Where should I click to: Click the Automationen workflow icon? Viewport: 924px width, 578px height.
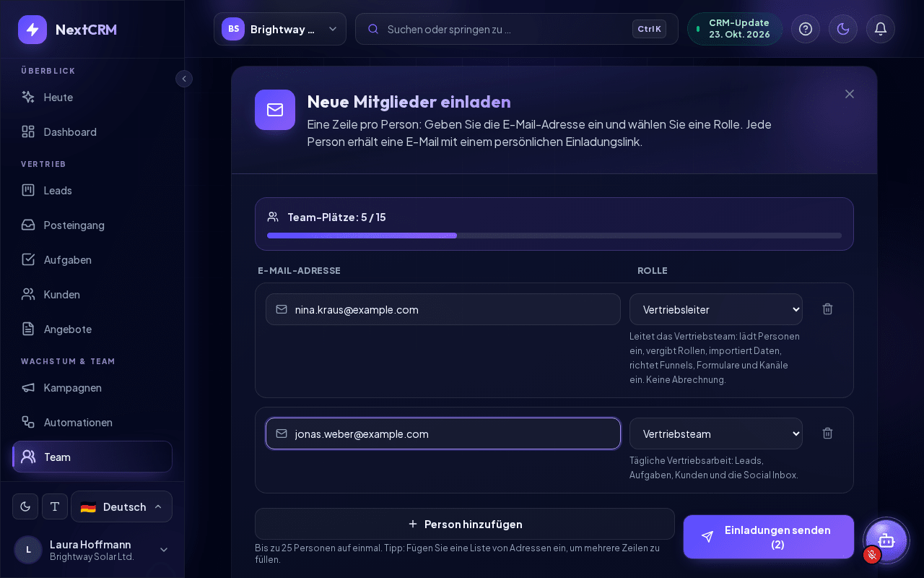[x=28, y=422]
